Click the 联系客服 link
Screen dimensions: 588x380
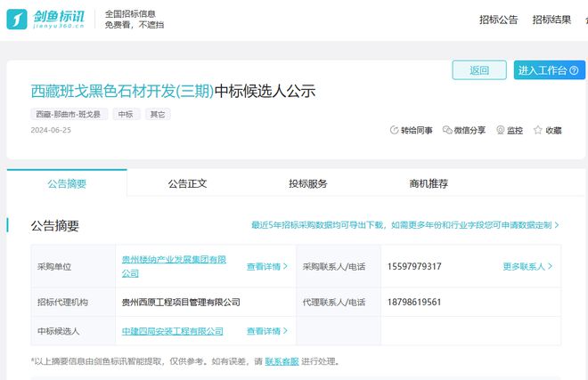(x=282, y=361)
